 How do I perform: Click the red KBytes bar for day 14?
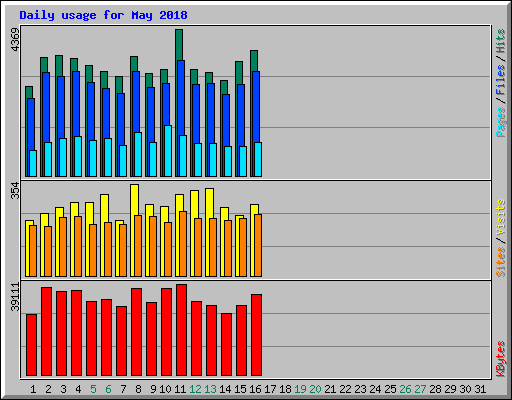click(x=226, y=345)
